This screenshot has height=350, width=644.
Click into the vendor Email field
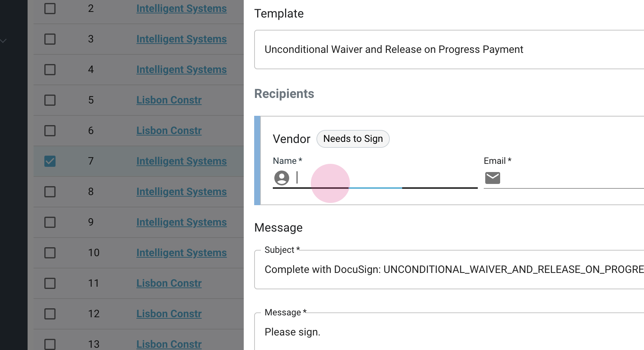570,178
